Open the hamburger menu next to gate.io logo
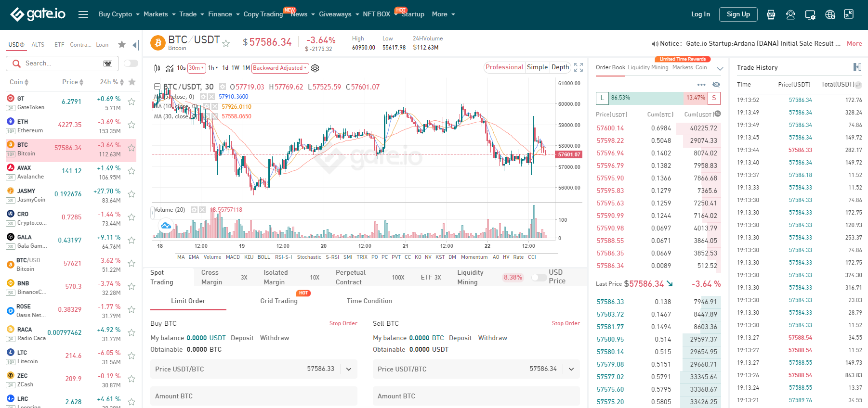This screenshot has width=868, height=408. tap(83, 14)
